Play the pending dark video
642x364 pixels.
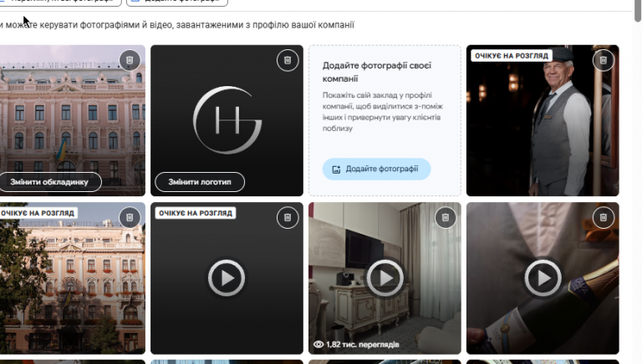pos(227,278)
